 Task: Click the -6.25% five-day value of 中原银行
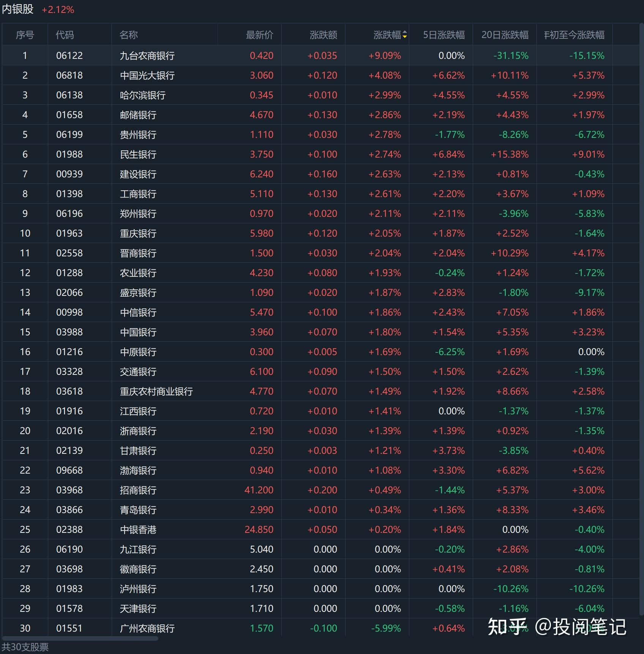pyautogui.click(x=450, y=352)
